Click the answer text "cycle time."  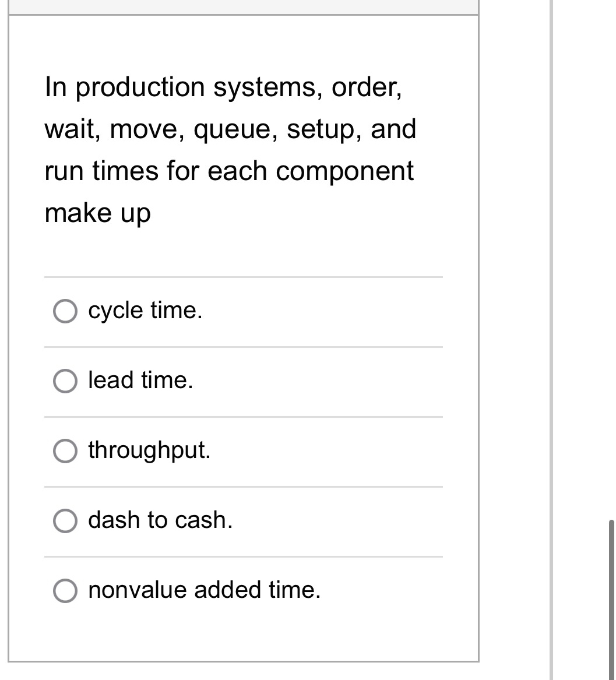145,310
